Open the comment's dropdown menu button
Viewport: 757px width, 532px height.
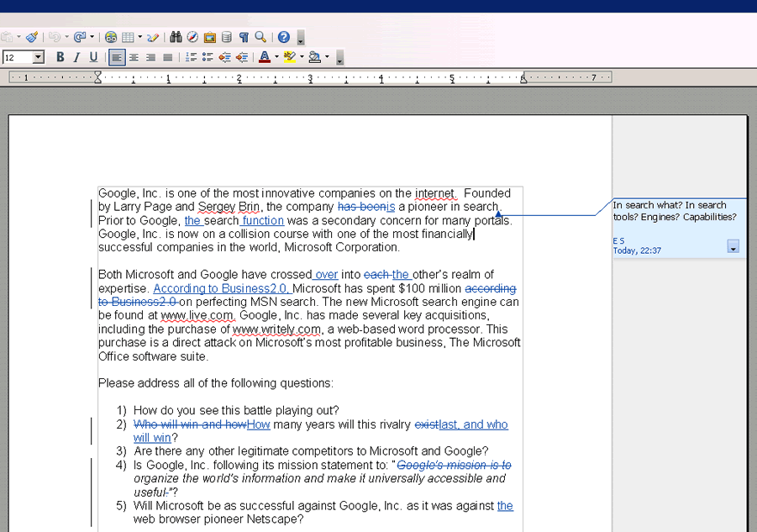[733, 247]
